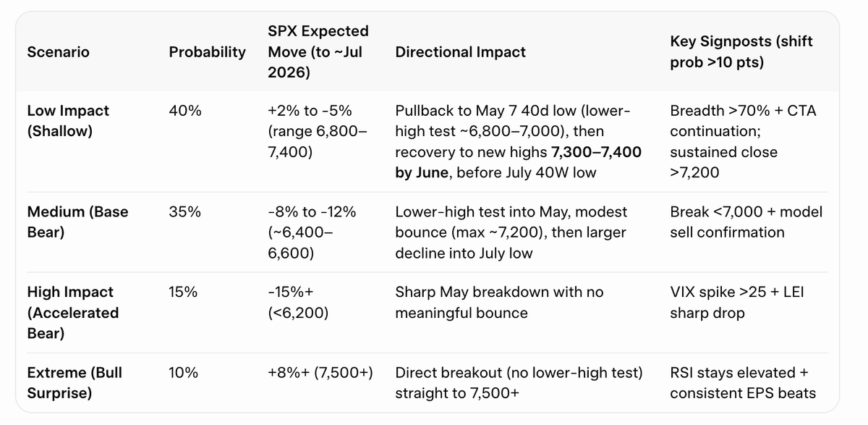Screen dimensions: 868x425
Task: Click the 40% probability value
Action: click(x=185, y=111)
